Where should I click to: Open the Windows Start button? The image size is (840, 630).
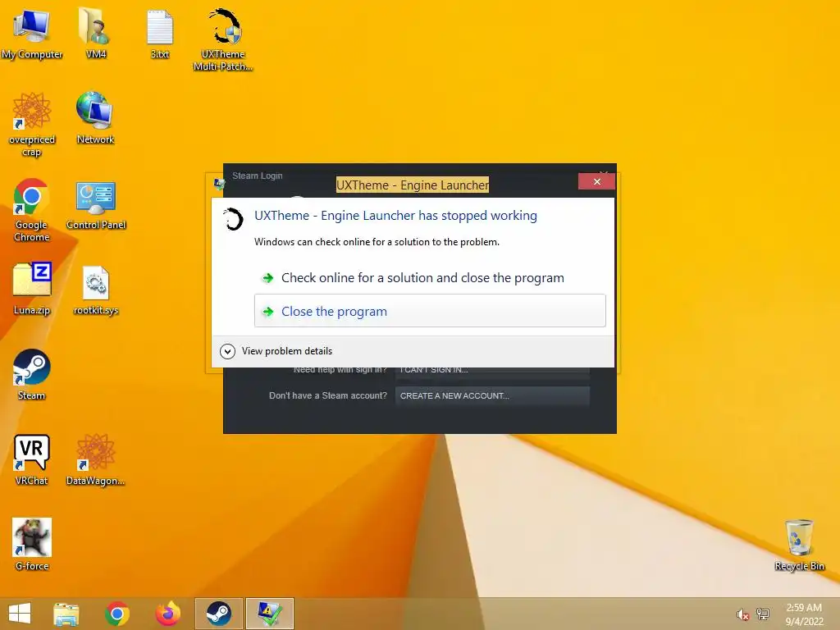(20, 614)
